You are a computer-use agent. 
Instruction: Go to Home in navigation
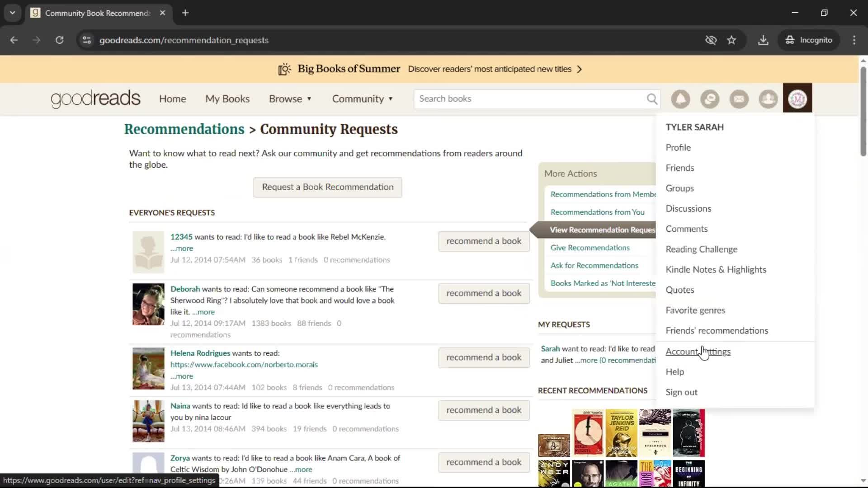click(x=172, y=99)
